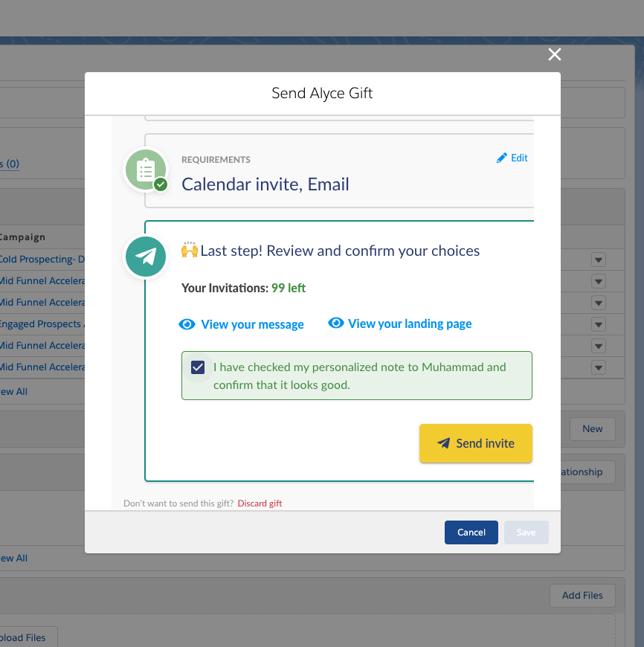This screenshot has height=647, width=644.
Task: Cancel the Send Alyce Gift dialog
Action: pyautogui.click(x=471, y=532)
